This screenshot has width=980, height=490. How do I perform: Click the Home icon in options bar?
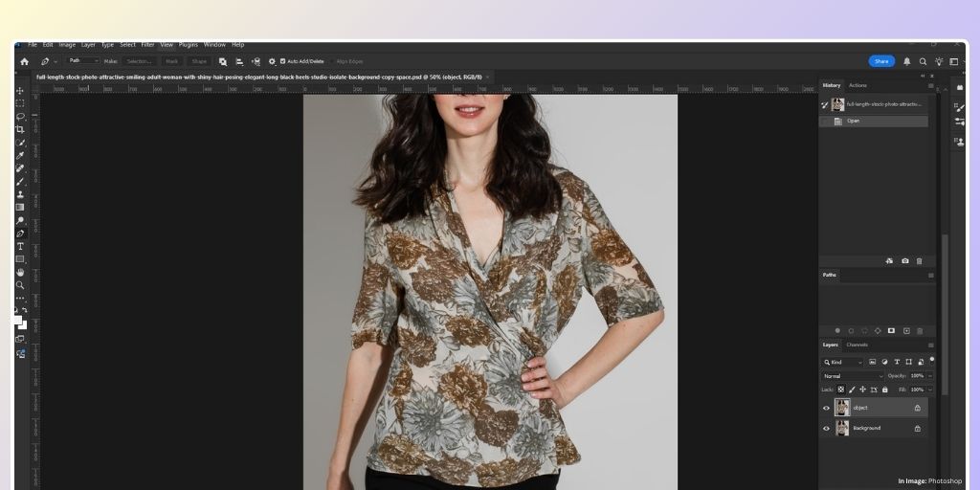pos(24,61)
